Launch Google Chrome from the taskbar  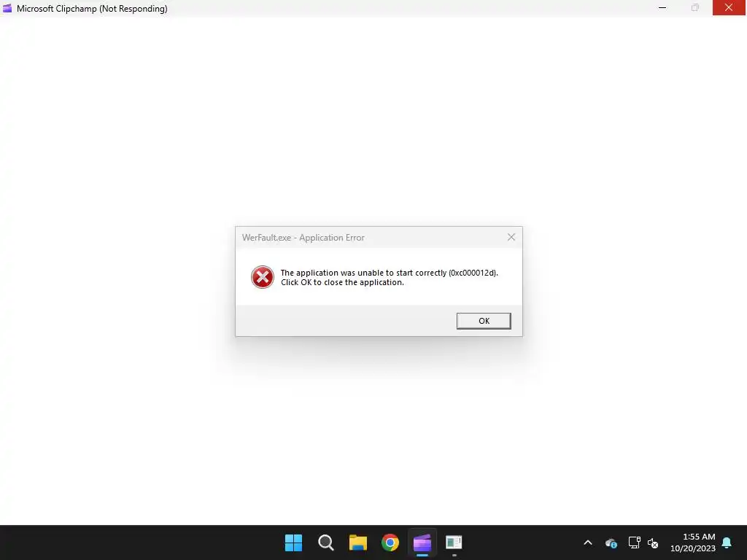pos(390,542)
